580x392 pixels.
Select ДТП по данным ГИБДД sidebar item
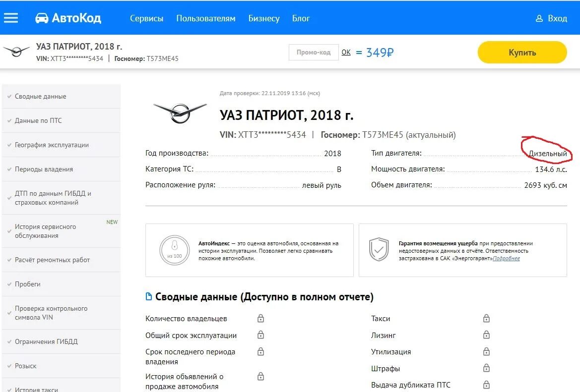[x=61, y=198]
